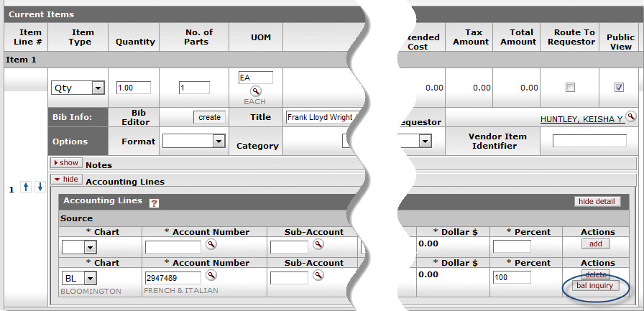Click Sub-Account lookup in the BL row
This screenshot has height=311, width=644.
(318, 275)
